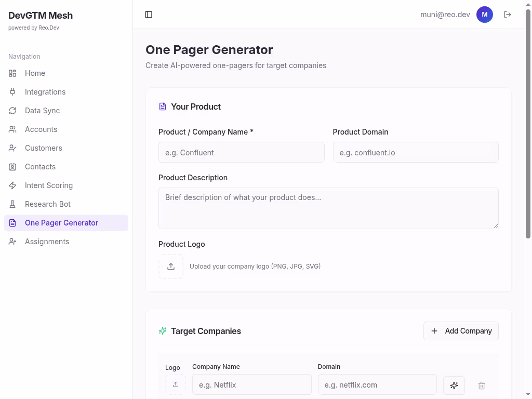Click the AI sparkle icon next to the domain field
532x399 pixels.
454,385
